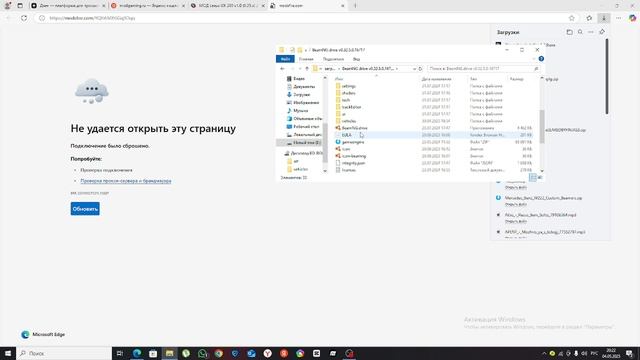The image size is (640, 360).
Task: Open the Explorer address history dropdown
Action: coord(414,69)
